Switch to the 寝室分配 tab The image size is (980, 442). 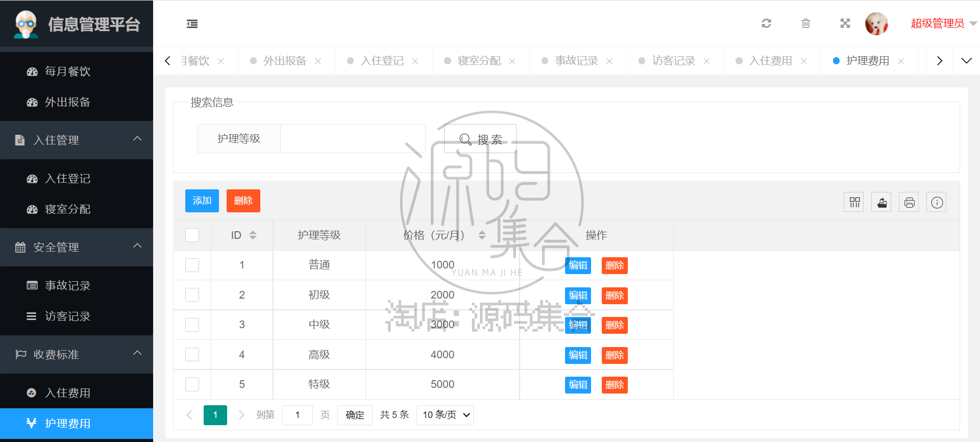[x=479, y=61]
